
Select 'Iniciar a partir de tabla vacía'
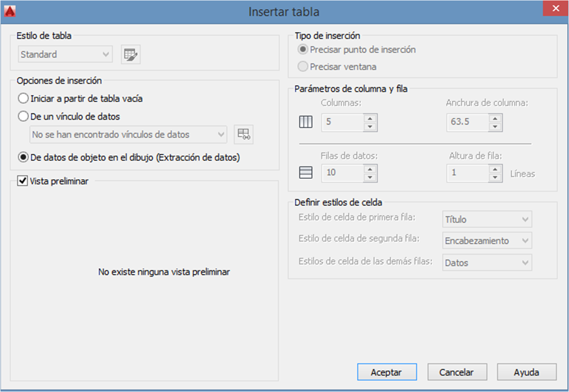[23, 98]
